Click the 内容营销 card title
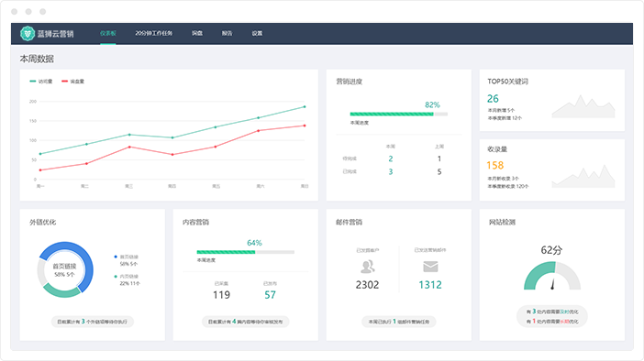 click(x=196, y=223)
